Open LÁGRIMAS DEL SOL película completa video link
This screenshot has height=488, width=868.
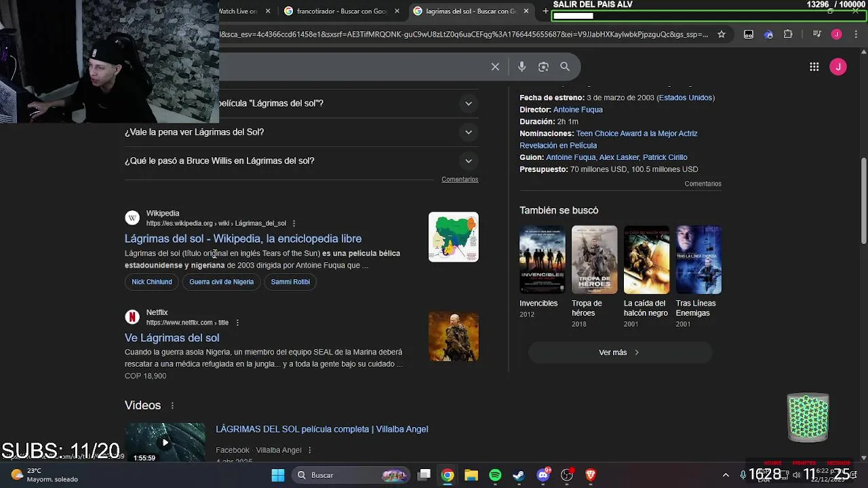pyautogui.click(x=321, y=429)
